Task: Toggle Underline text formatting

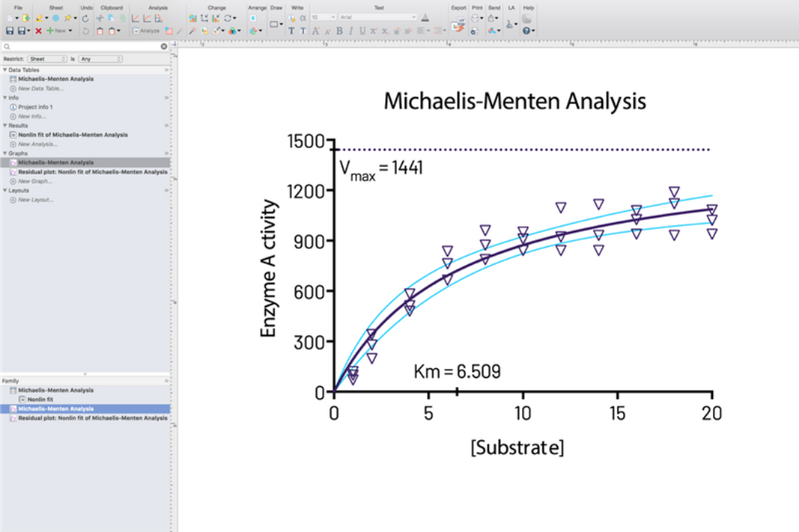Action: 362,31
